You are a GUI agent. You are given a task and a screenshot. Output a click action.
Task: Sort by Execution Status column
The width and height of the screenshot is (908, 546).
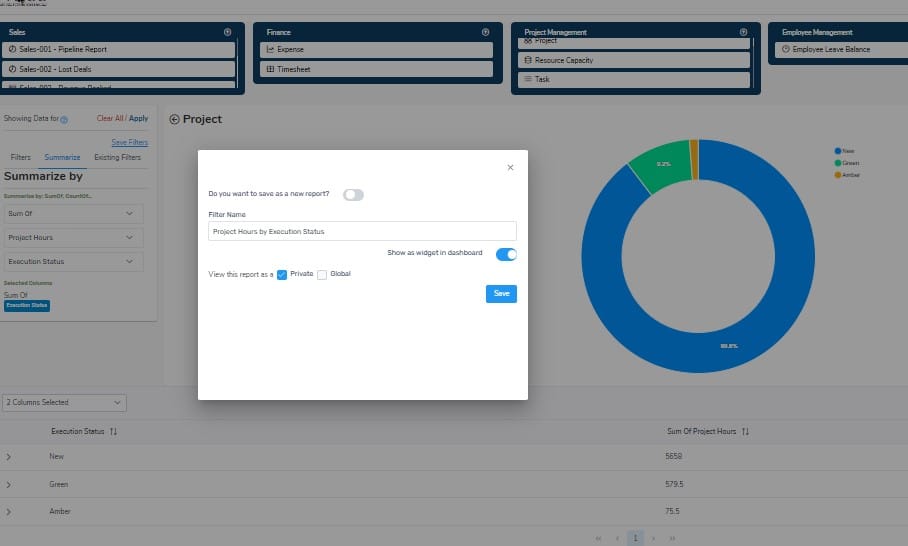[113, 431]
